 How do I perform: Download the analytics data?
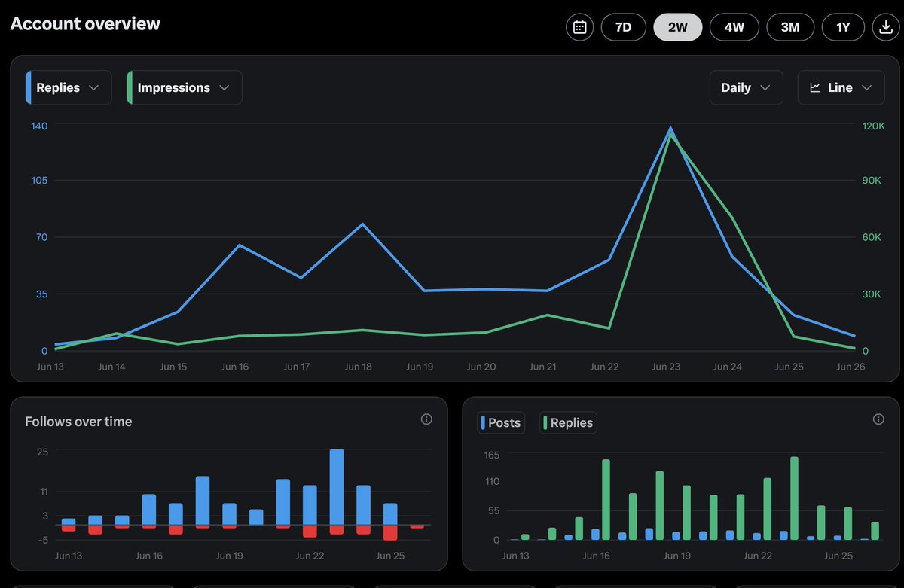click(x=884, y=27)
